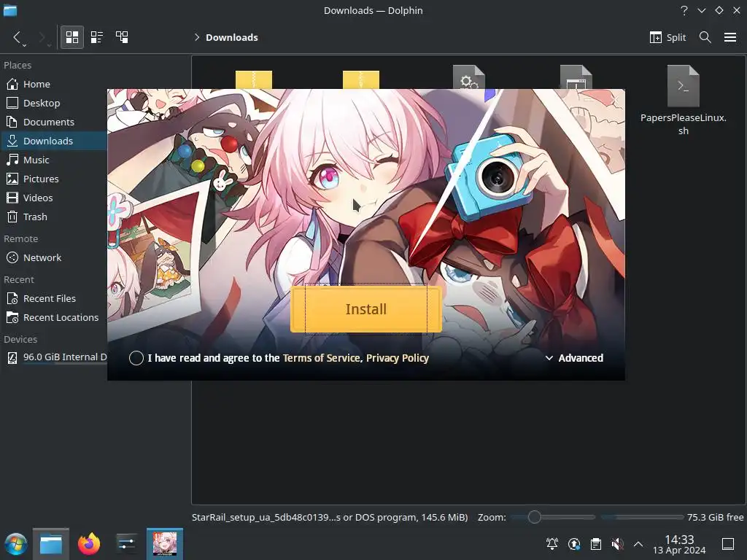The image size is (747, 560).
Task: Switch Dolphin to compact view mode
Action: pyautogui.click(x=97, y=37)
